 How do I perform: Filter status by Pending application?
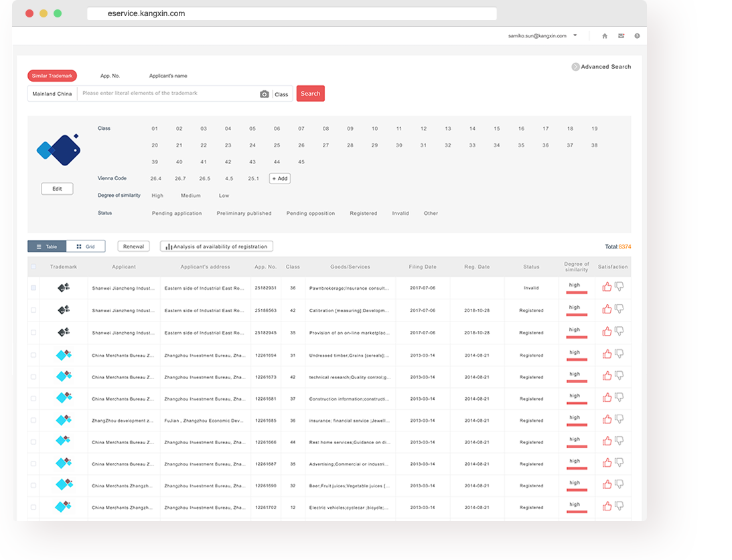point(176,214)
